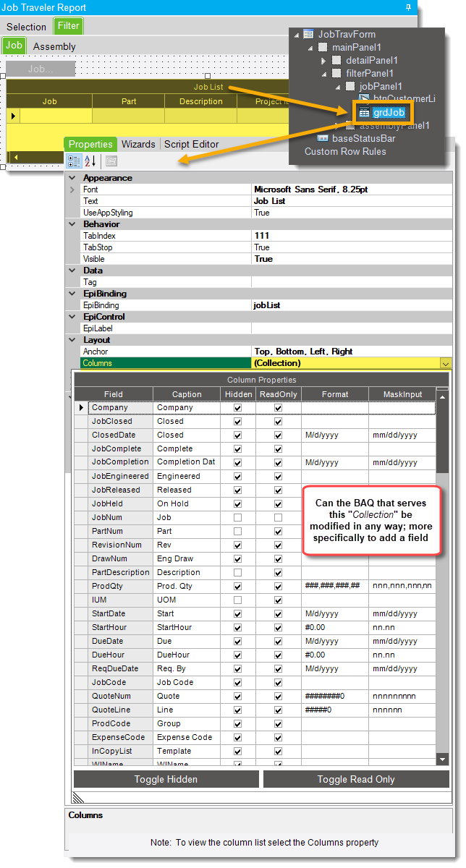
Task: Click the baseStatusBar icon in tree
Action: [x=323, y=138]
